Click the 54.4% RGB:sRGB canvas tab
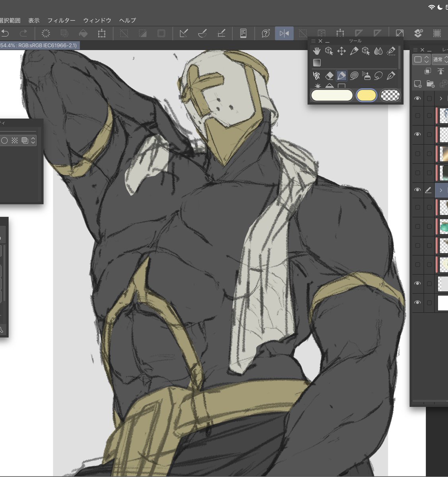 coord(40,46)
